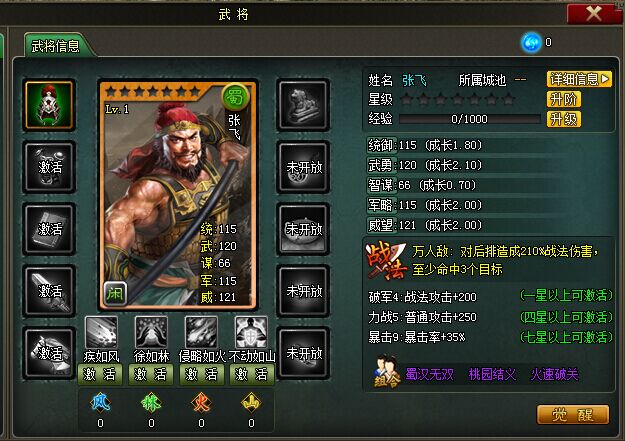Click the 徐如林 skill icon
This screenshot has height=441, width=625.
click(151, 332)
